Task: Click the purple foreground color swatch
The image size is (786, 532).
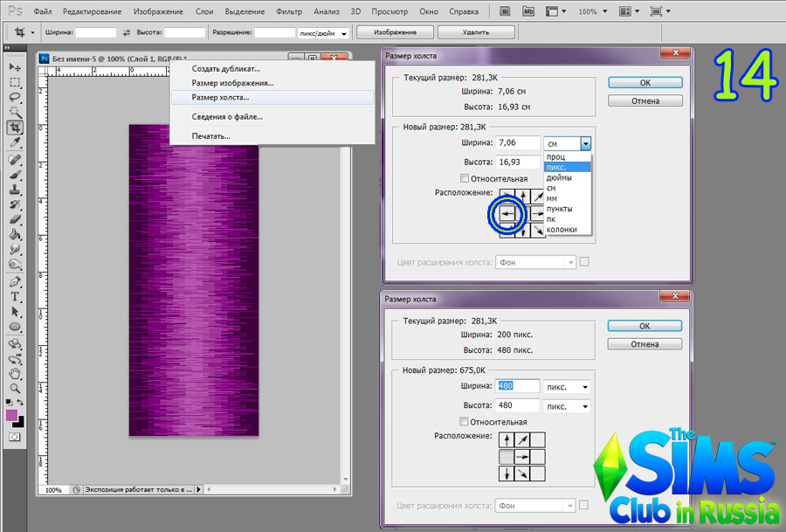Action: (x=12, y=415)
